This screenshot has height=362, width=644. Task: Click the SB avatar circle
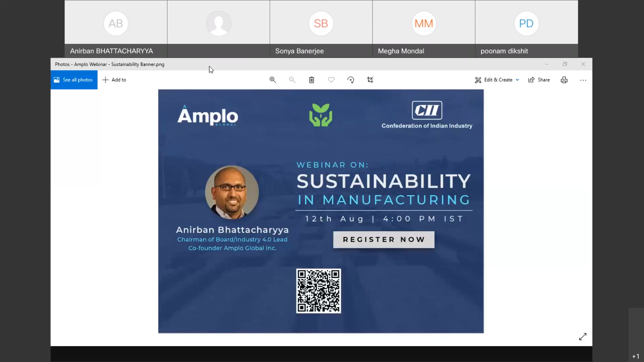(x=321, y=23)
